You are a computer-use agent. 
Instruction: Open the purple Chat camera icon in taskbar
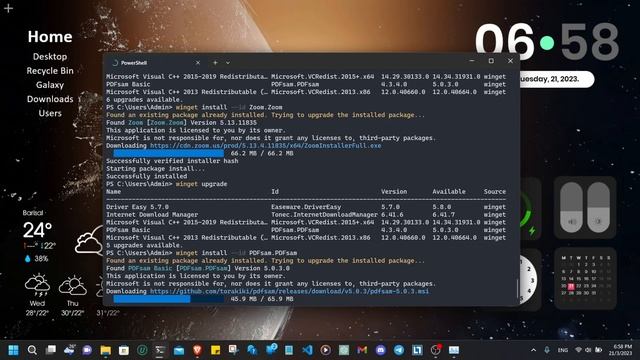pyautogui.click(x=87, y=350)
